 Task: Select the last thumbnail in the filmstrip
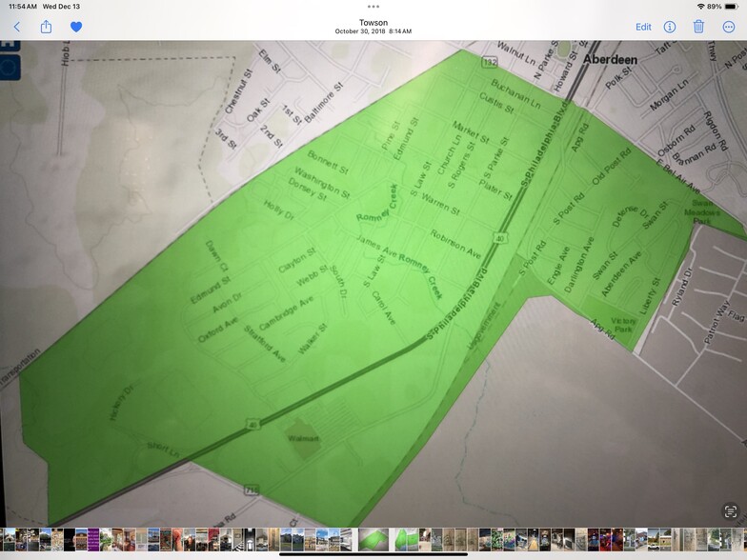click(739, 539)
